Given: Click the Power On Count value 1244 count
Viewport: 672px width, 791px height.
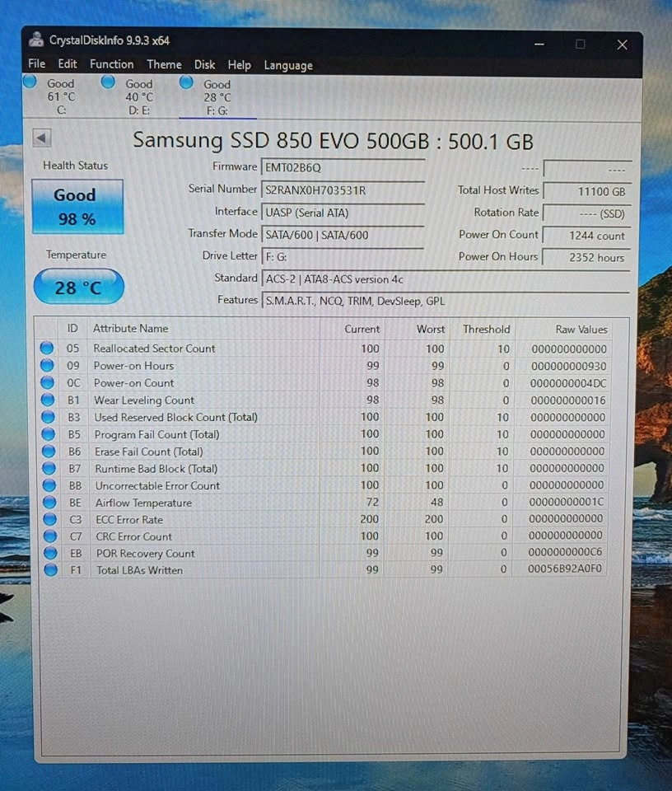Looking at the screenshot, I should [587, 236].
